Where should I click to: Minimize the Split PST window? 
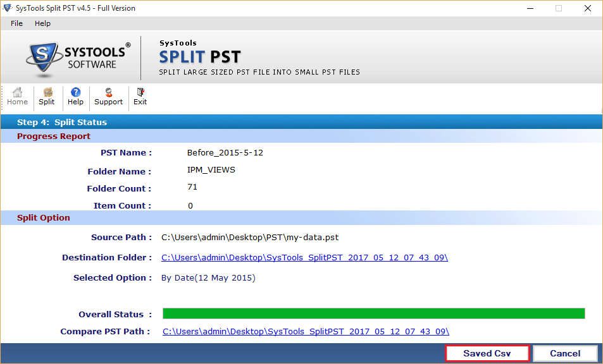tap(530, 8)
